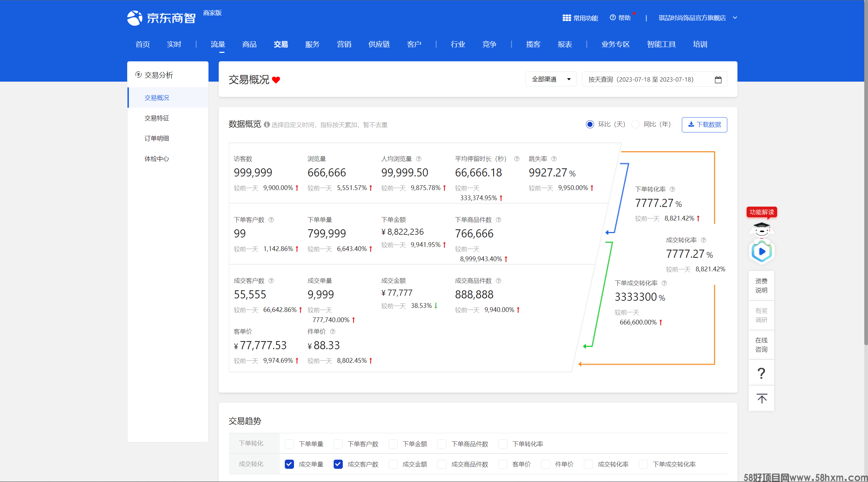
Task: Click the page vertical scrollbar
Action: click(x=866, y=173)
